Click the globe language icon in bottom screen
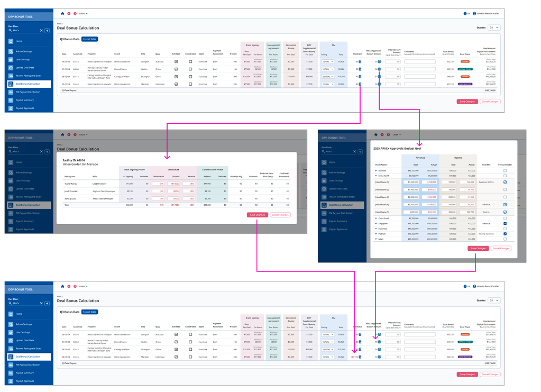Screen dimensions: 541x392 465,286
